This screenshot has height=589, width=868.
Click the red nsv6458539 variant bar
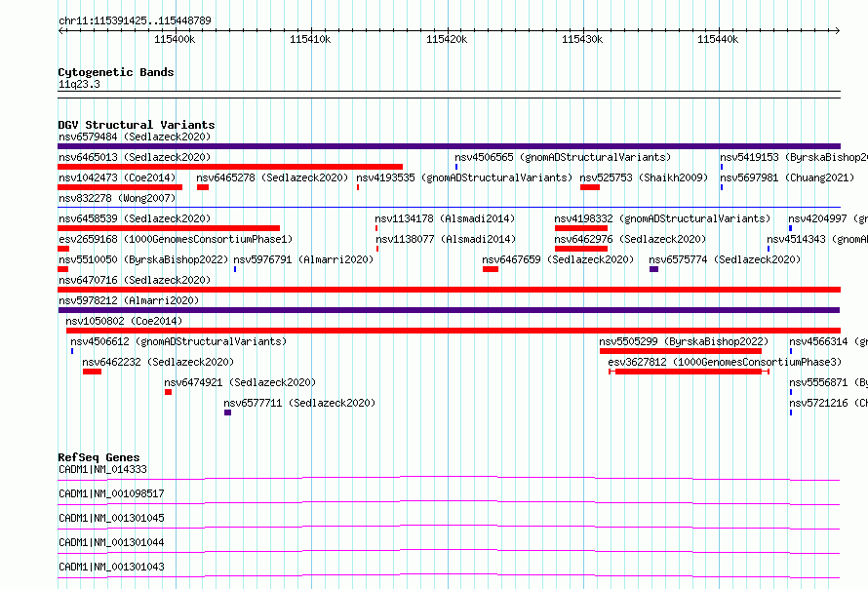coord(169,228)
